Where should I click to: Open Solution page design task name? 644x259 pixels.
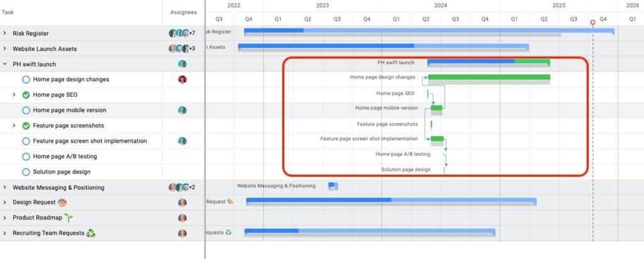tap(62, 172)
